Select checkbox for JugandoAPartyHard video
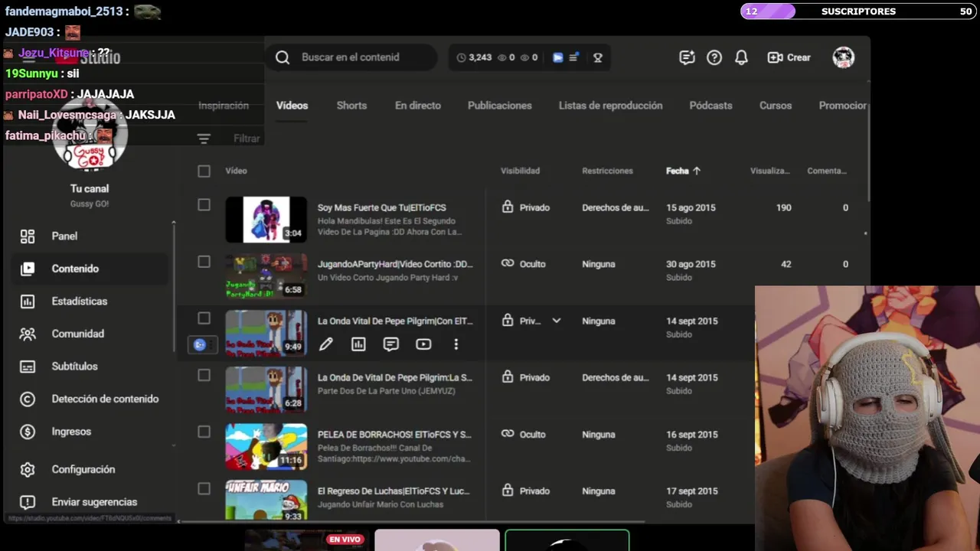 coord(204,262)
